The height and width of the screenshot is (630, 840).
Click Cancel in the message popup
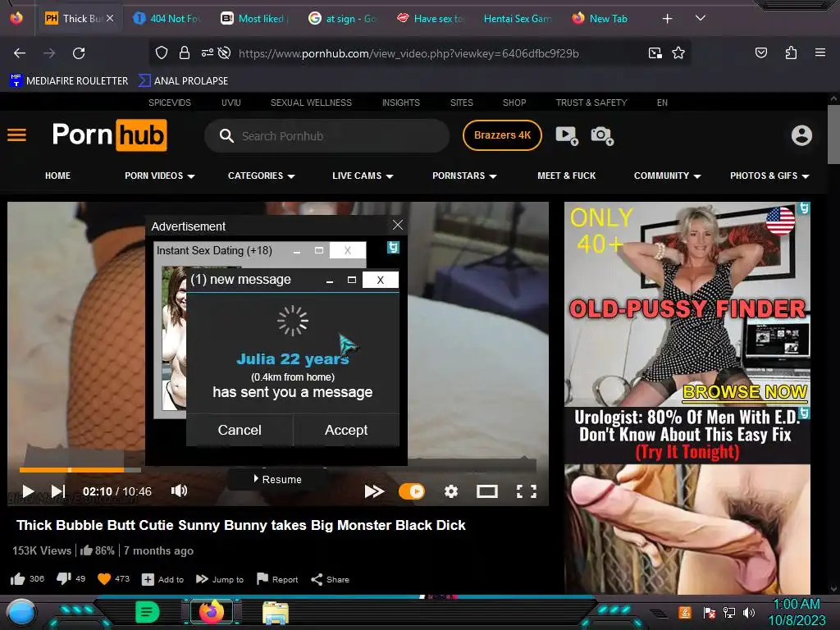click(240, 430)
